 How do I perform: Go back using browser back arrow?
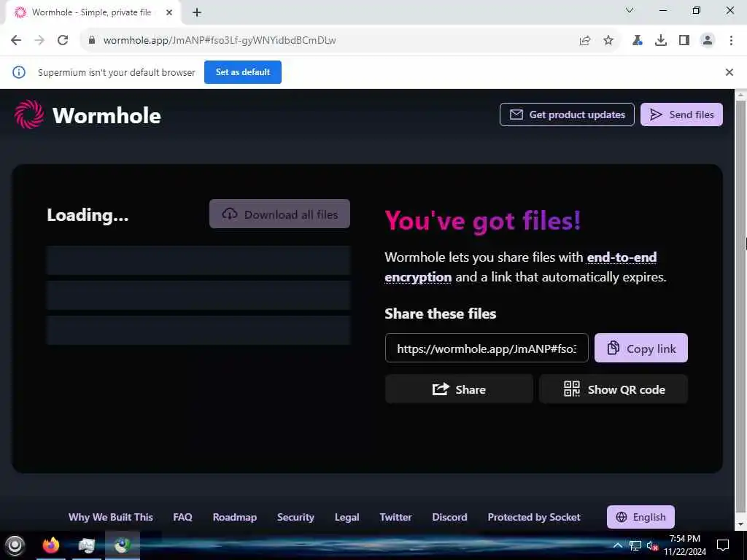click(x=16, y=40)
